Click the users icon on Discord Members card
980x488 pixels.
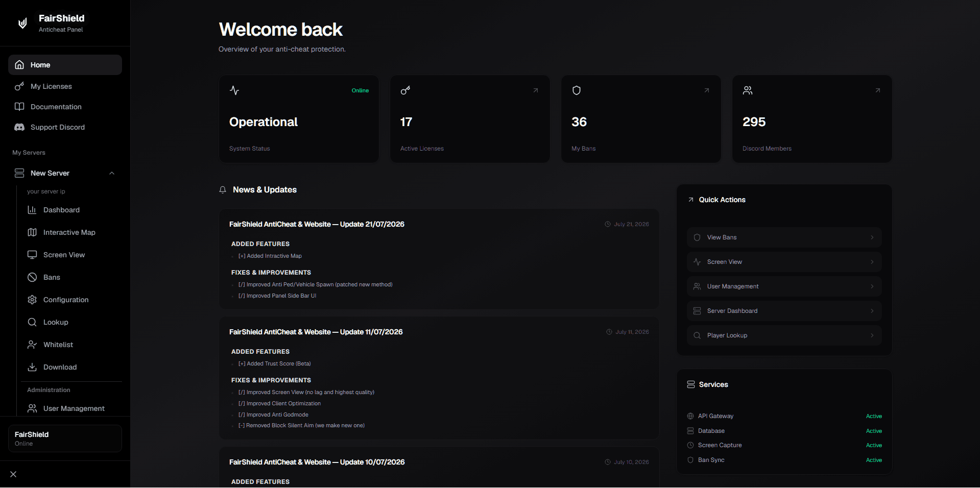tap(748, 90)
